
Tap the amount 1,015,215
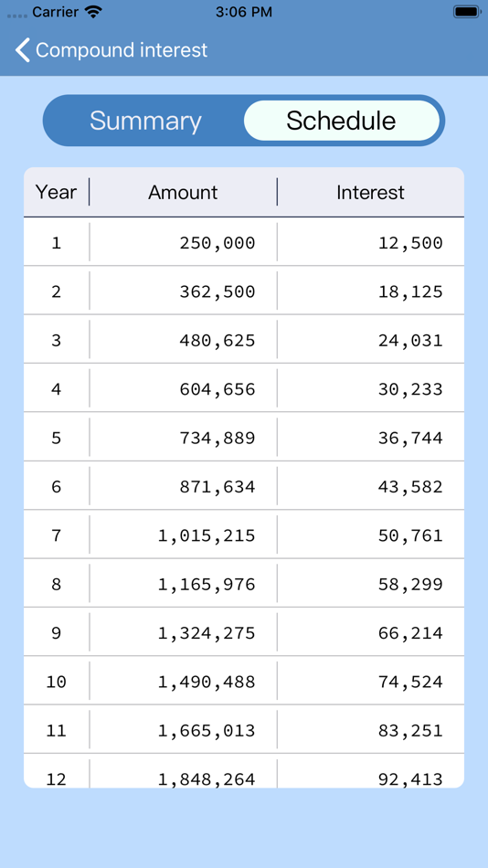coord(207,535)
